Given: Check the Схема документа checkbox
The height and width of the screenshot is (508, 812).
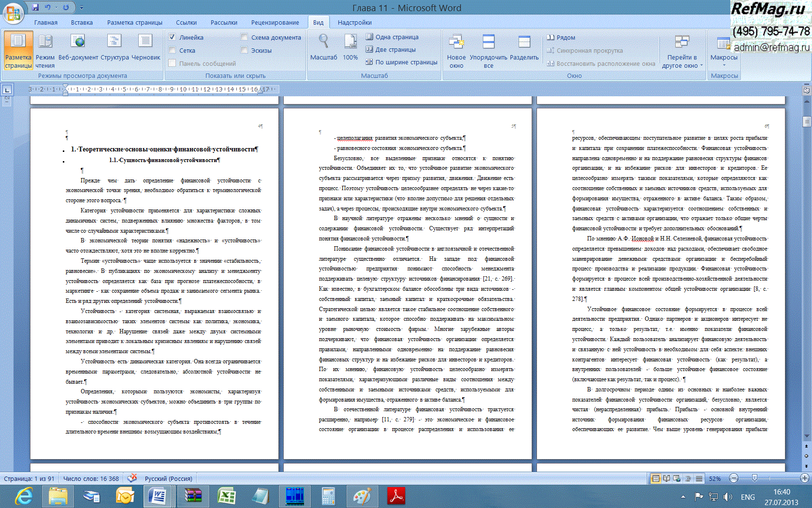Looking at the screenshot, I should pos(244,37).
